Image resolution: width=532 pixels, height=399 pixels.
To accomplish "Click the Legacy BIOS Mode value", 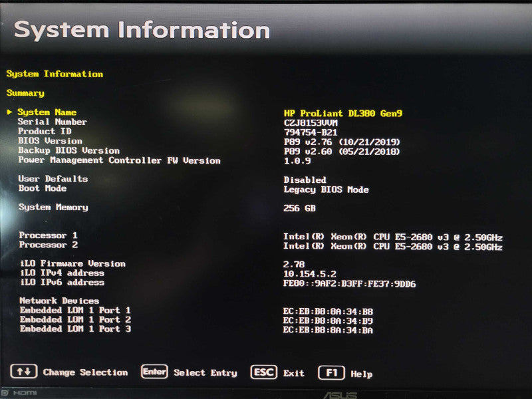I will tap(326, 190).
